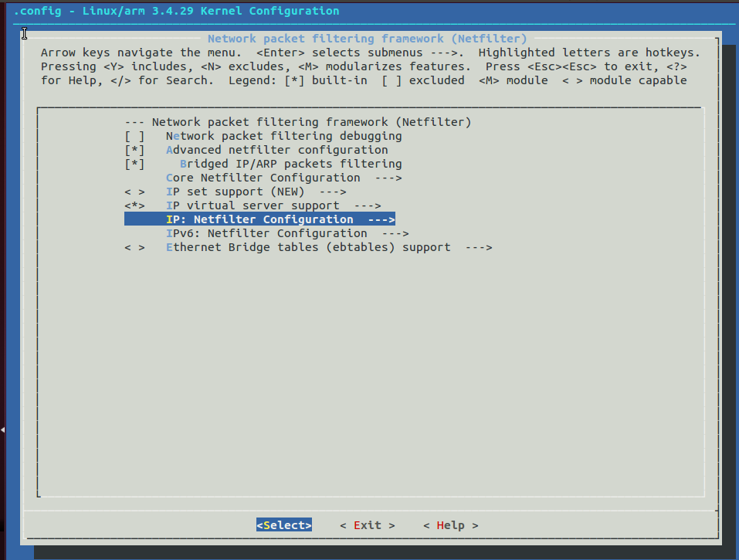
Task: Expand IP virtual server support arrow
Action: [x=368, y=206]
